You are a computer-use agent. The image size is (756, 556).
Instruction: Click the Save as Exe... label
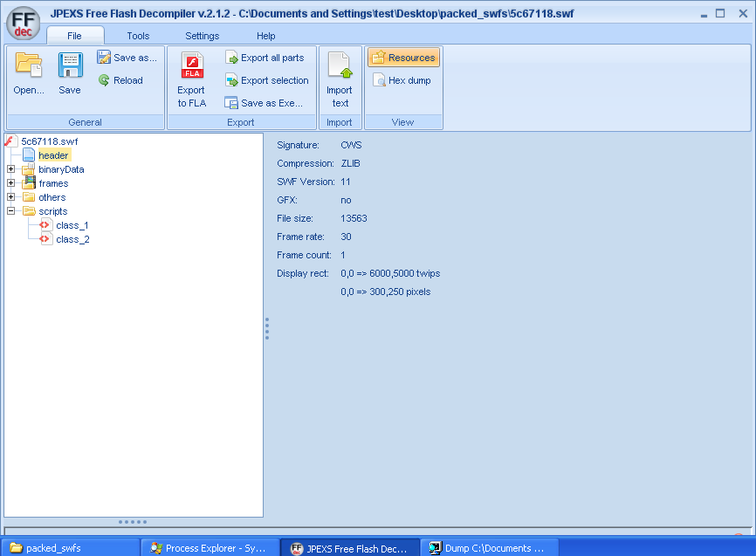pyautogui.click(x=271, y=103)
